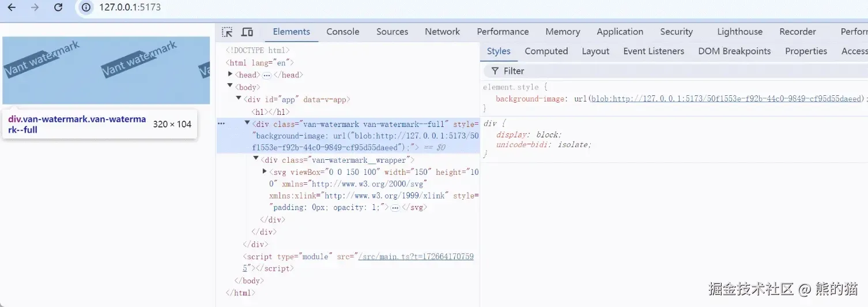Open the Network tab

(443, 32)
